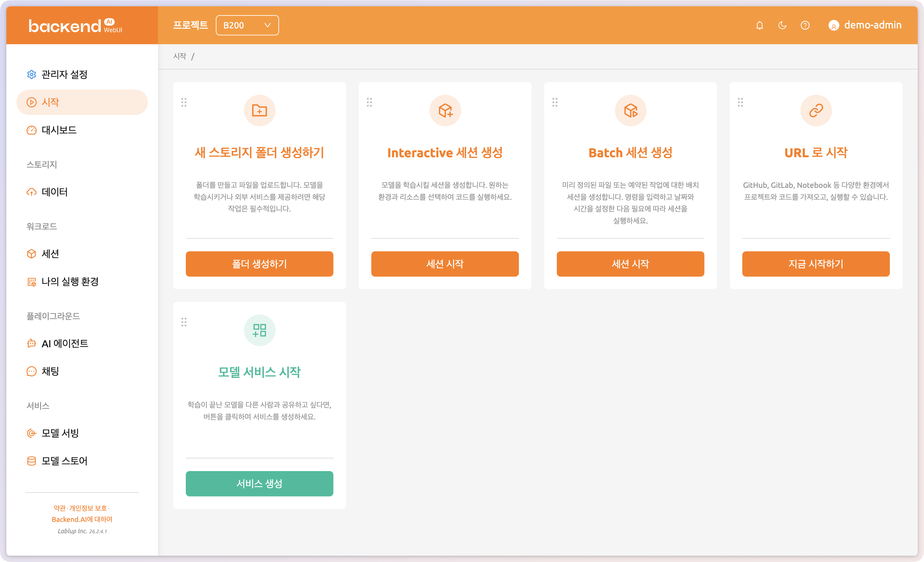
Task: Open 모델 서빙 via the serving icon
Action: pyautogui.click(x=32, y=433)
